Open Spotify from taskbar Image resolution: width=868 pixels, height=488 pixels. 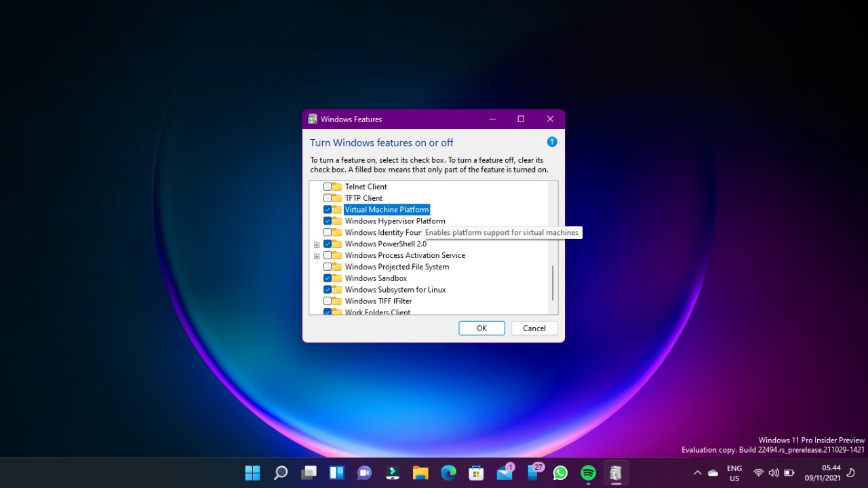tap(588, 472)
